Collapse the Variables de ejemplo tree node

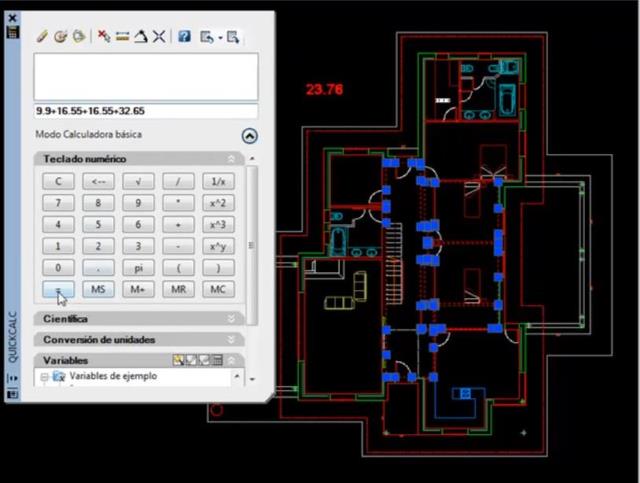coord(44,377)
